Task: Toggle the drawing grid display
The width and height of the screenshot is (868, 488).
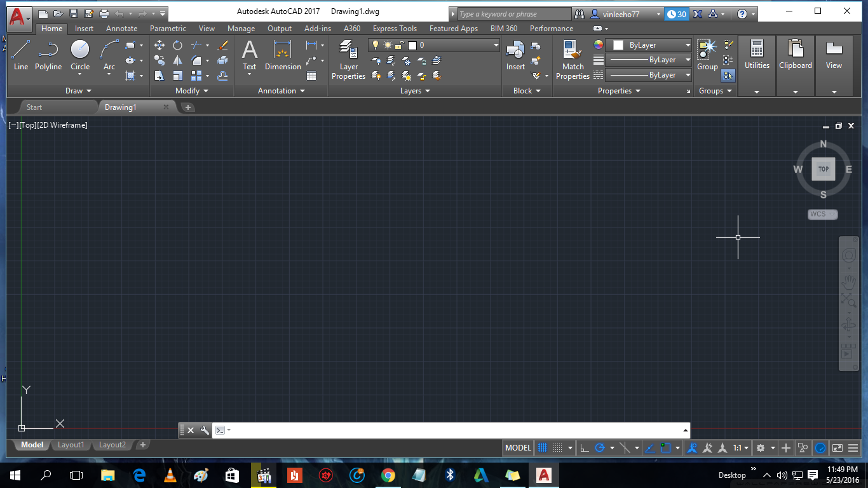Action: point(543,448)
